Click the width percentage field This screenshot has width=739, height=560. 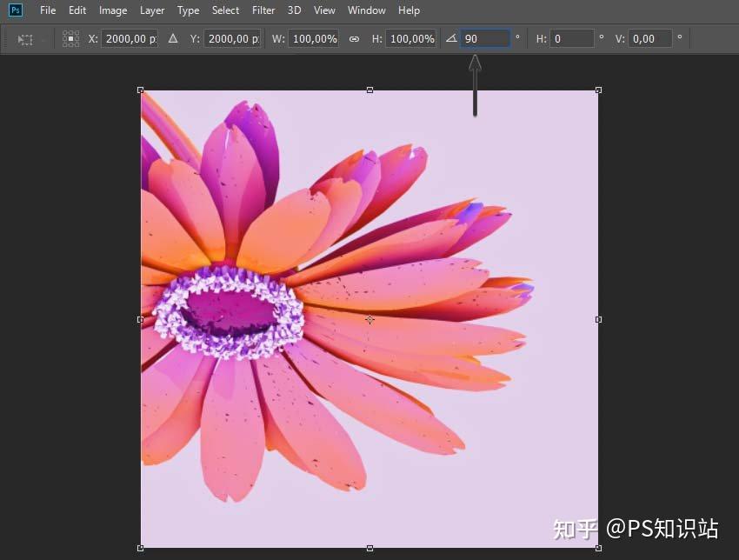pyautogui.click(x=314, y=39)
